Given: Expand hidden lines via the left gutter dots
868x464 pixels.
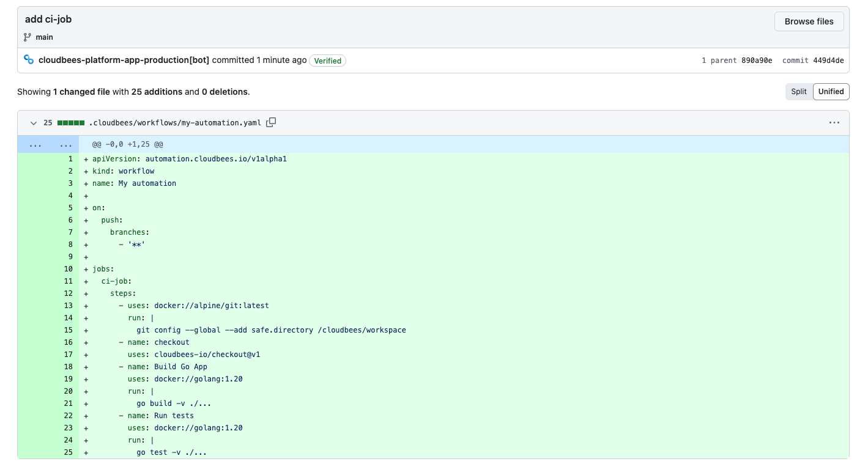Looking at the screenshot, I should pyautogui.click(x=35, y=144).
